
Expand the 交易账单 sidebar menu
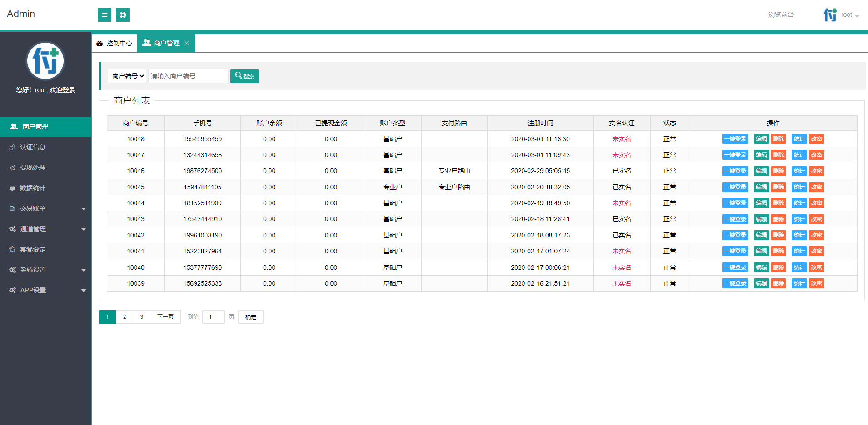coord(45,208)
